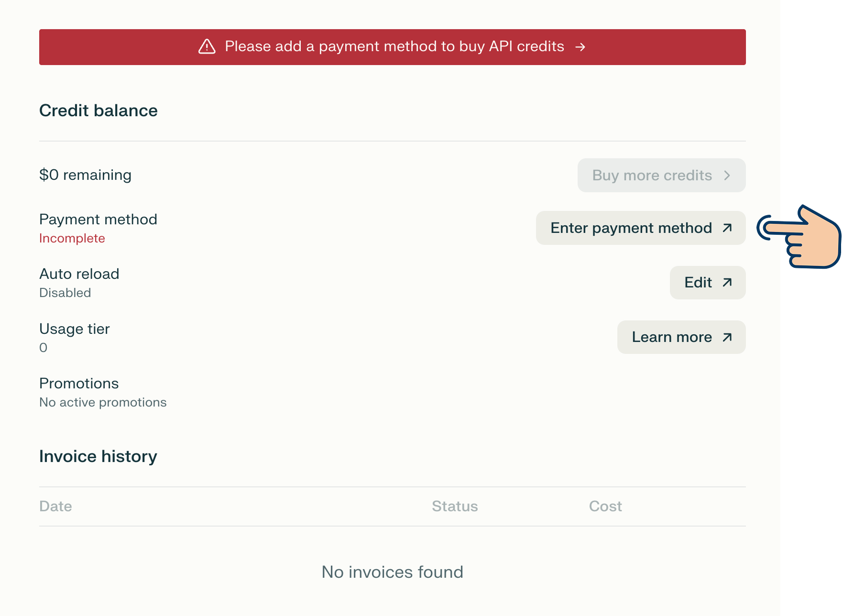The width and height of the screenshot is (843, 616).
Task: Select the Status column header
Action: (x=454, y=506)
